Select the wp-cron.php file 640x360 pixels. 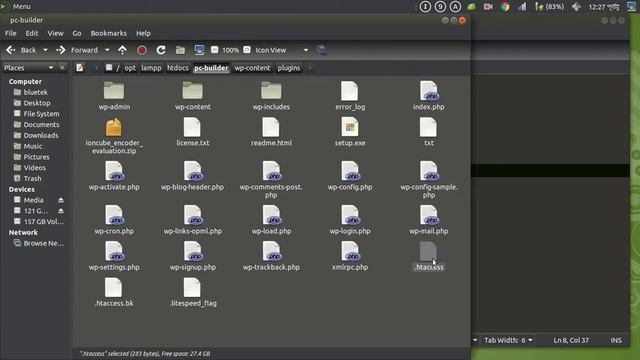[114, 220]
